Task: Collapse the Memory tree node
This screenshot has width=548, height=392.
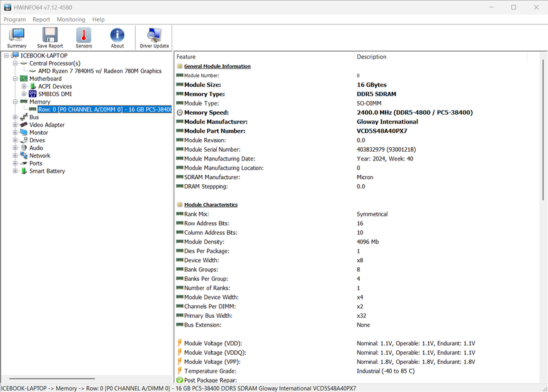Action: 15,102
